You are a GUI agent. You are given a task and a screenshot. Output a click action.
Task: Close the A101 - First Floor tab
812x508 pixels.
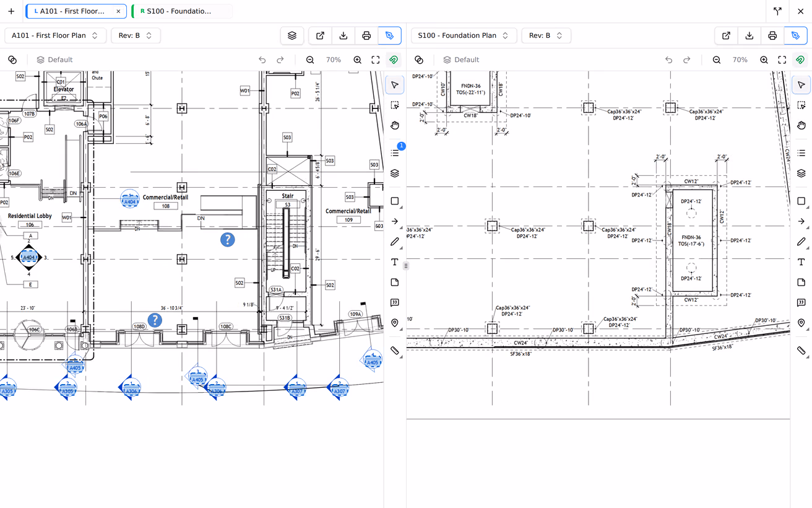(118, 11)
